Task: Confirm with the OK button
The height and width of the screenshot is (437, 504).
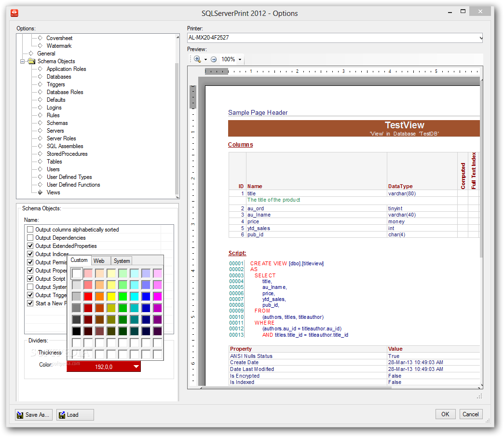Action: (445, 414)
